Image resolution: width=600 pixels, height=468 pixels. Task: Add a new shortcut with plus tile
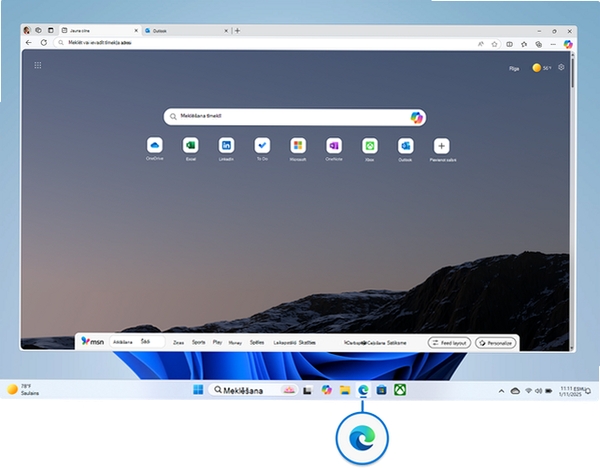[441, 145]
